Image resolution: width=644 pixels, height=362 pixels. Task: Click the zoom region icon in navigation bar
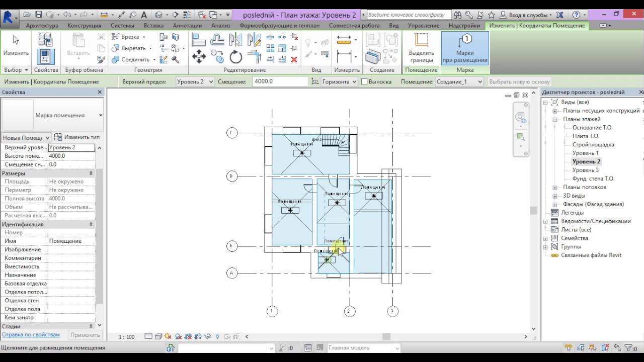click(521, 137)
